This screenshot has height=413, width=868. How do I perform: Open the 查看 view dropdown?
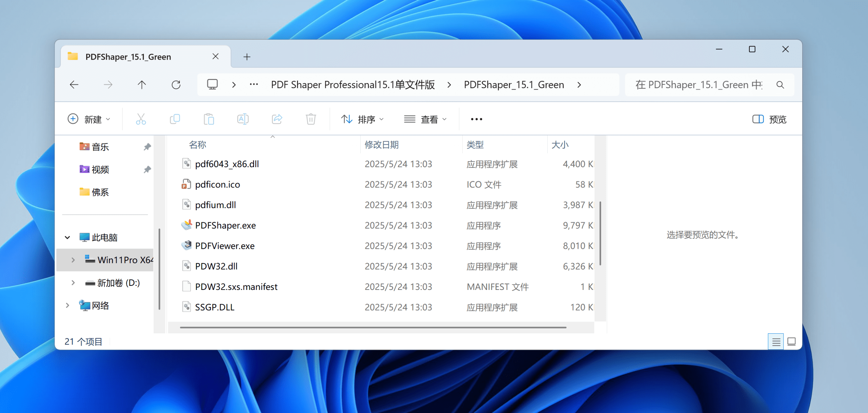click(x=426, y=119)
